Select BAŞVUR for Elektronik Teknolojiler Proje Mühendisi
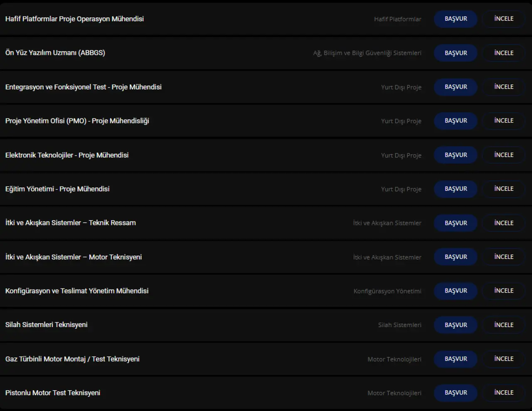This screenshot has width=532, height=411. [x=456, y=155]
